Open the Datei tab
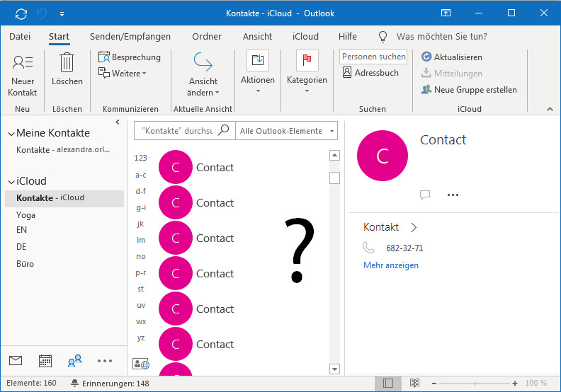 coord(20,37)
